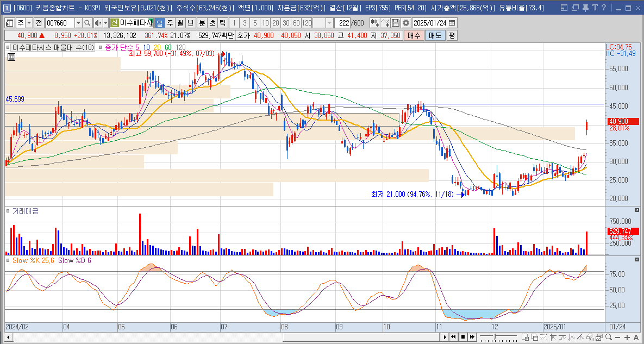Add candlestick chart type icon
Viewport: 644px width, 344px height.
(x=374, y=23)
